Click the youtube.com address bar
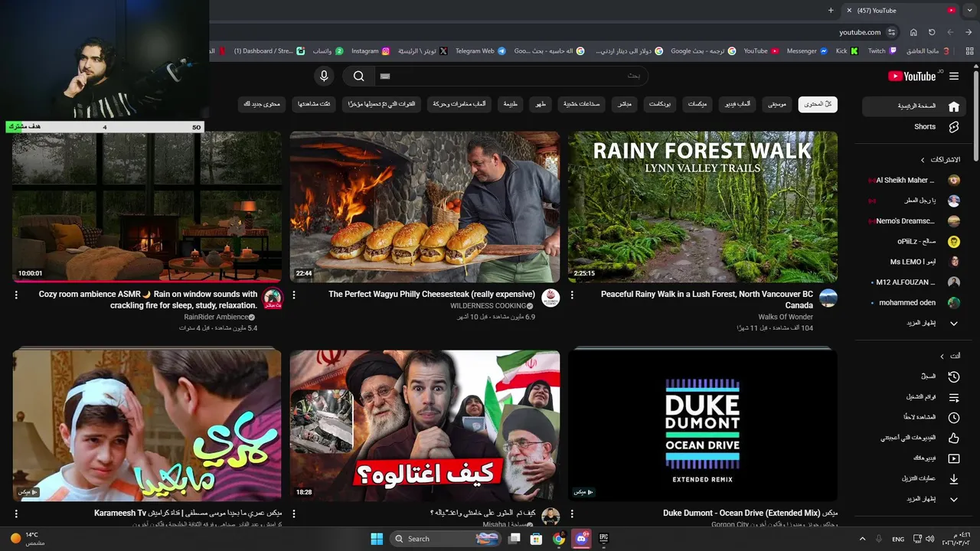Viewport: 980px width, 551px height. coord(860,32)
